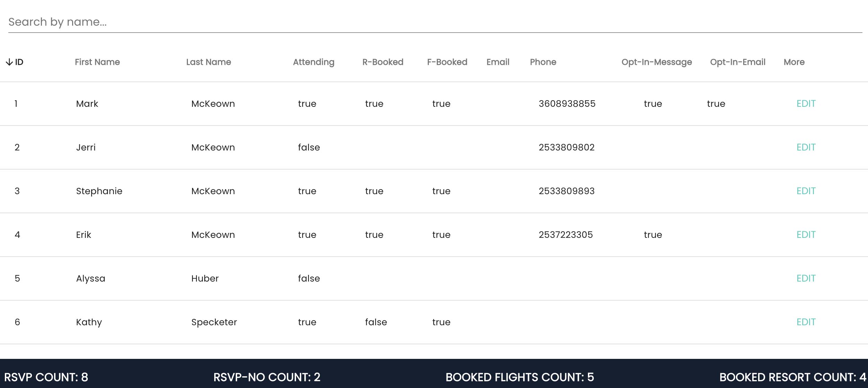Click Mark's phone number 3608938855

pos(567,104)
